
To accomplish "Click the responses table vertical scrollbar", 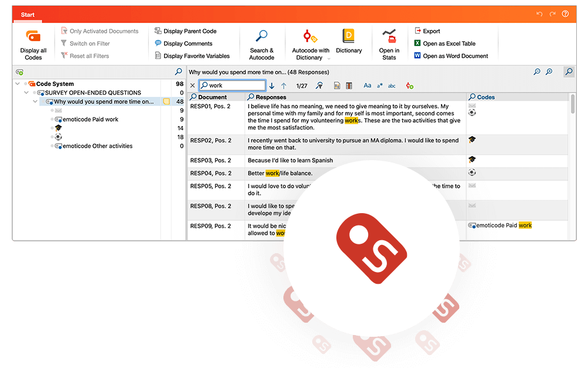I will pyautogui.click(x=573, y=104).
